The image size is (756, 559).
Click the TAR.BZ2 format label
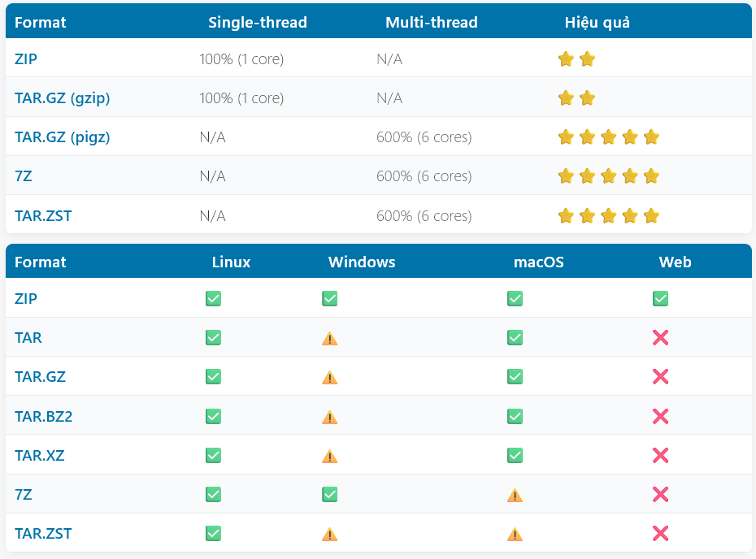coord(44,416)
